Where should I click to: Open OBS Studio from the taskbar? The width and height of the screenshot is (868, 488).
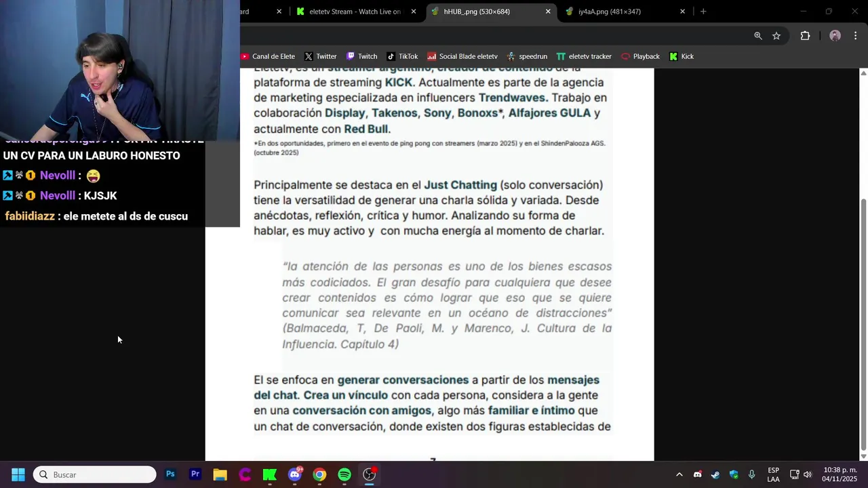pos(370,474)
